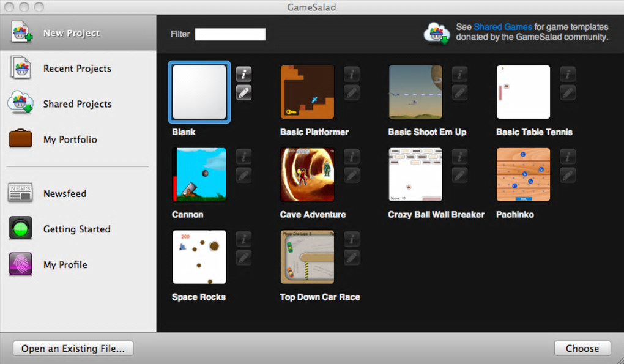Click the Choose button
Screen dimensions: 624x364
(x=582, y=349)
